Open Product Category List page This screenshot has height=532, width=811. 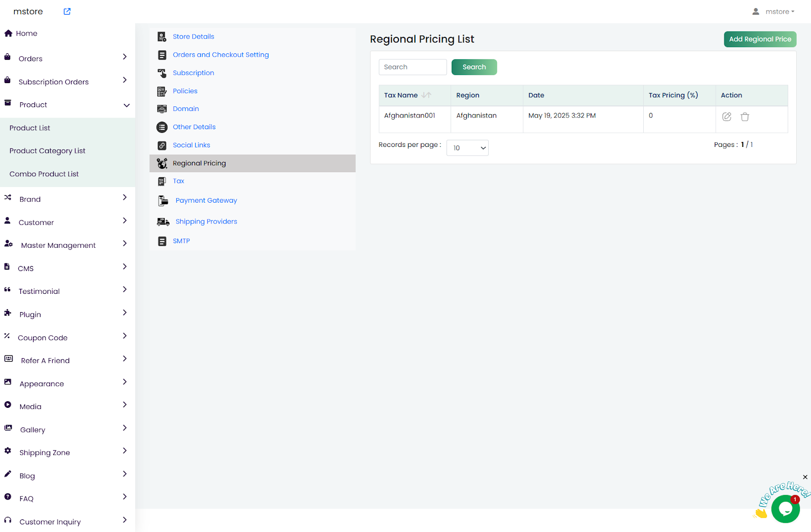[x=47, y=151]
